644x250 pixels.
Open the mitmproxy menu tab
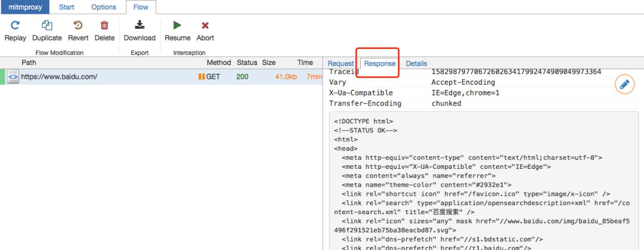tap(25, 7)
